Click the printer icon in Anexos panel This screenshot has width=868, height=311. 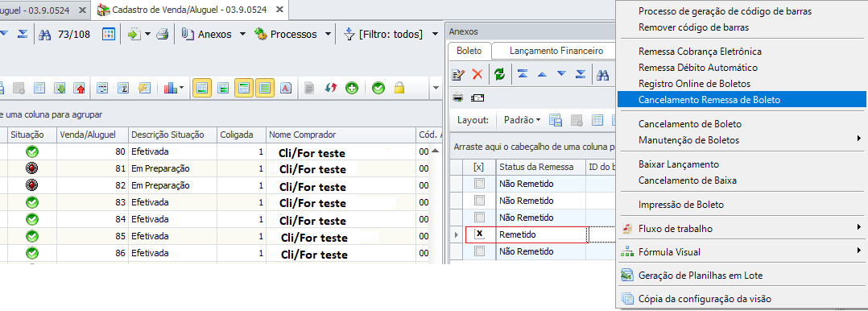(x=458, y=97)
